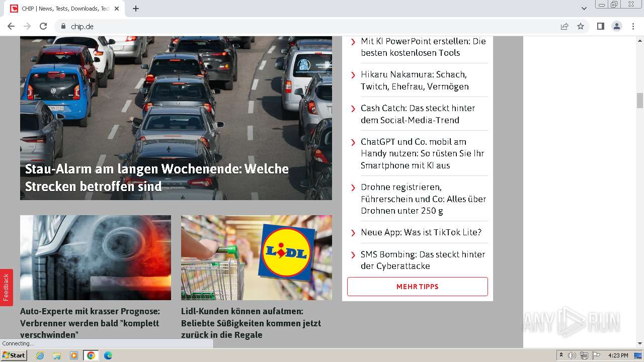Expand the tab search dropdown arrow
Screen dimensions: 644x362
click(584, 9)
